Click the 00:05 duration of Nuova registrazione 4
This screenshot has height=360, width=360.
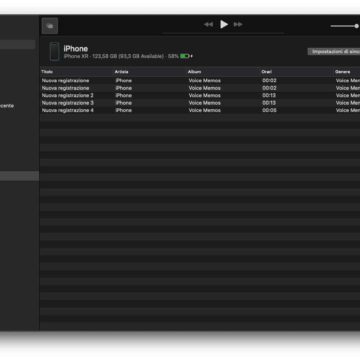(x=269, y=110)
